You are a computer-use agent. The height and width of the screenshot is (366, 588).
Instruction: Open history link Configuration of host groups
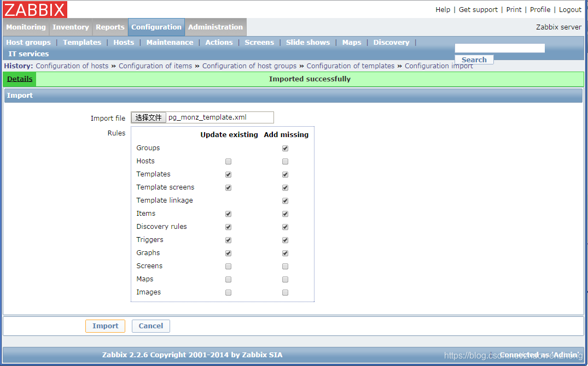[x=249, y=66]
